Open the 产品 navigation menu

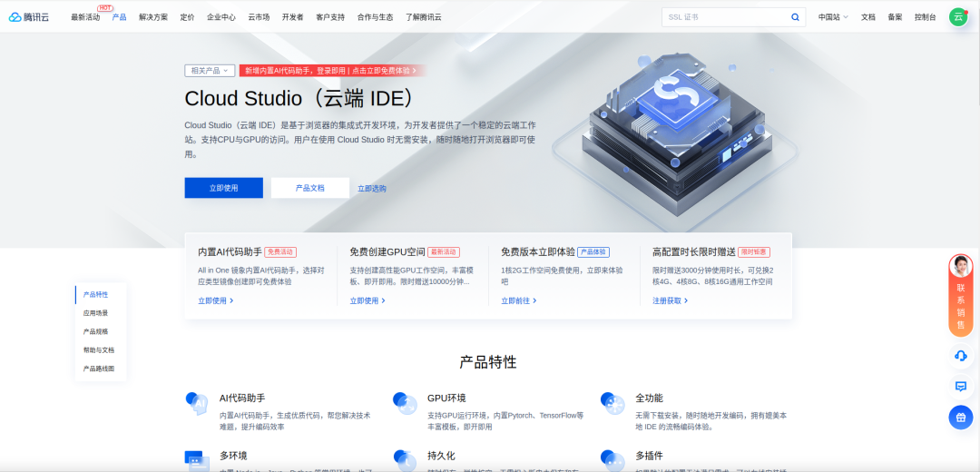120,17
